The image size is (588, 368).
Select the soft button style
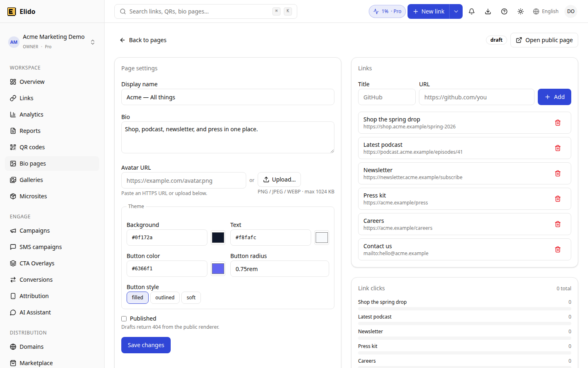coord(191,298)
